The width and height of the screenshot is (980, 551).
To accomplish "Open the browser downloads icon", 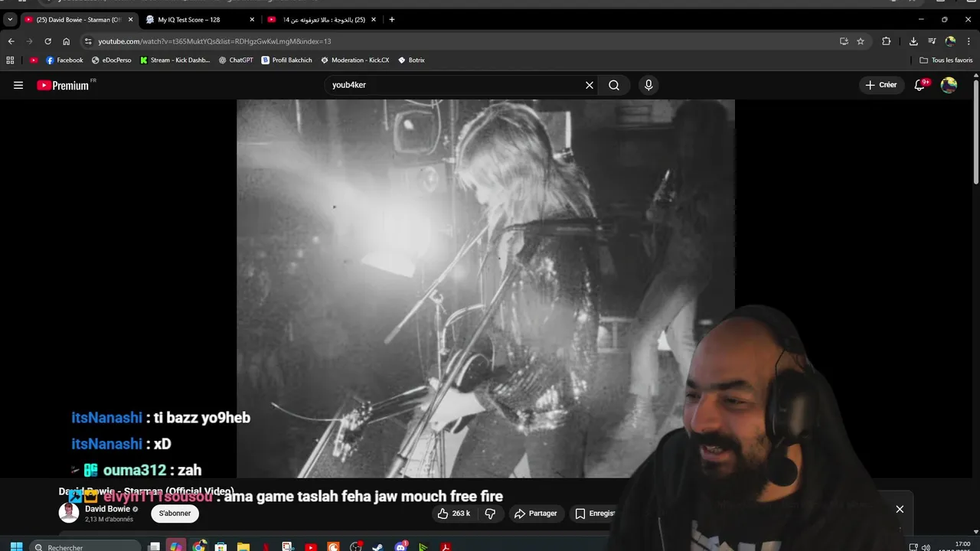I will [x=913, y=41].
